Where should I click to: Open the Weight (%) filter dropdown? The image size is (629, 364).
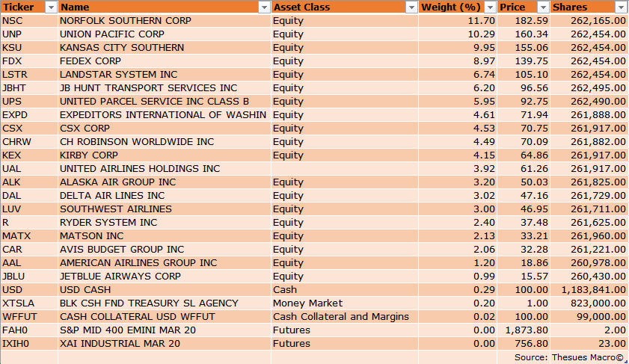pos(490,7)
